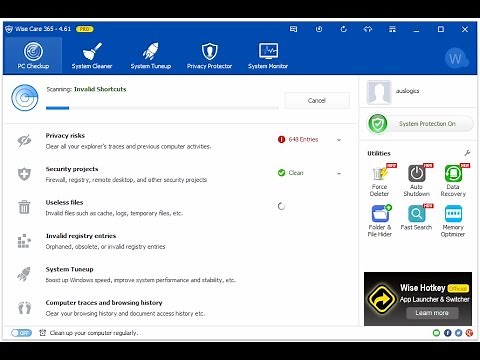The image size is (480, 360).
Task: Click the circular arrow icon in title bar
Action: tap(343, 29)
